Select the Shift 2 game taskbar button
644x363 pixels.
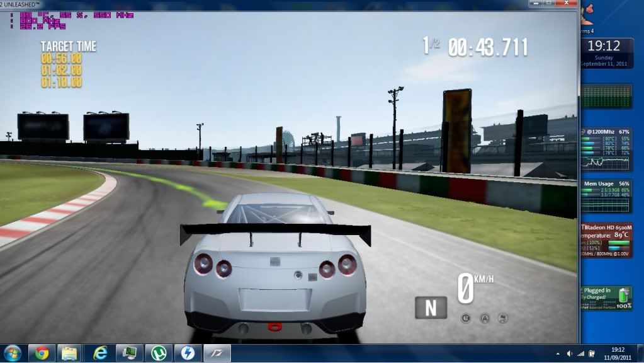point(217,353)
